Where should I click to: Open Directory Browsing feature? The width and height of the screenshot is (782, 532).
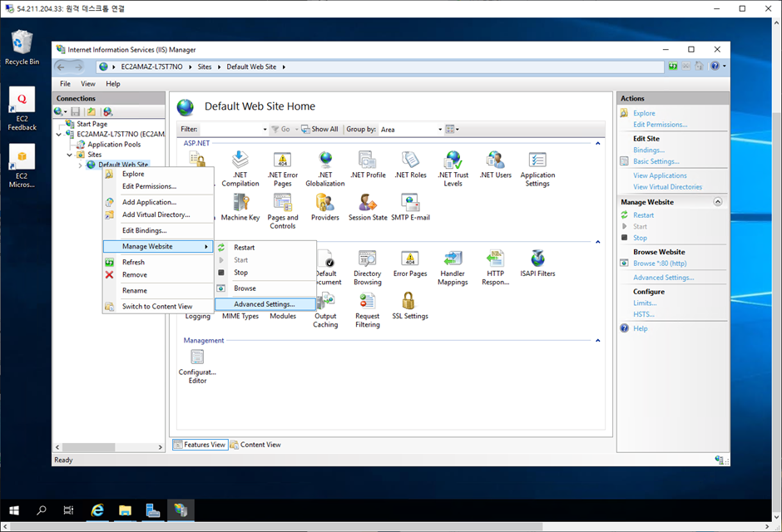coord(368,267)
